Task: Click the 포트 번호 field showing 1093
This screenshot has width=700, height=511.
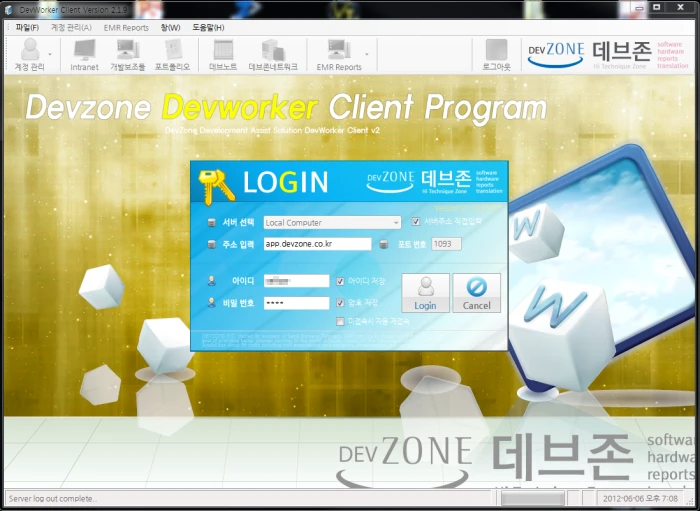Action: [446, 244]
